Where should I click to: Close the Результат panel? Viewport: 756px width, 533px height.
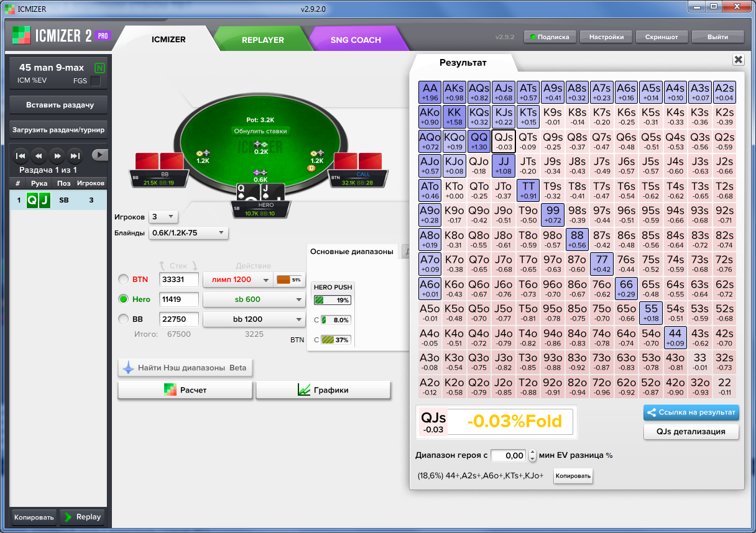738,60
